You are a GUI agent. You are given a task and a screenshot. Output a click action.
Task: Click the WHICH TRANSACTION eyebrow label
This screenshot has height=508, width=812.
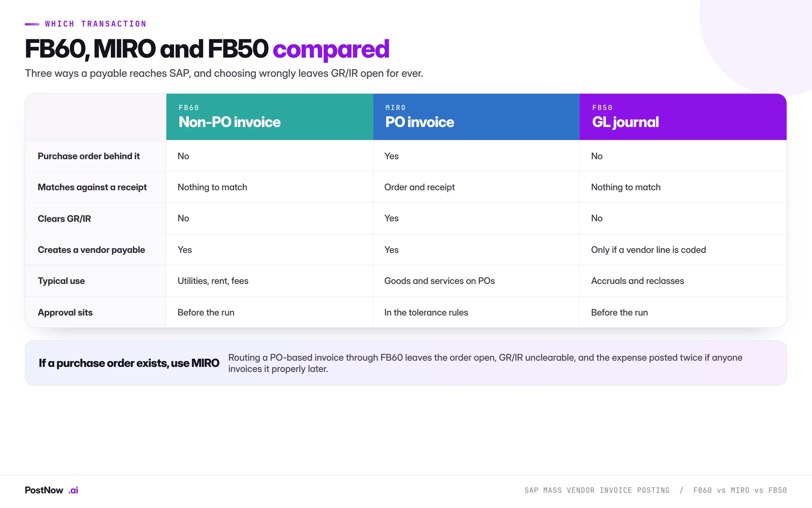click(96, 24)
